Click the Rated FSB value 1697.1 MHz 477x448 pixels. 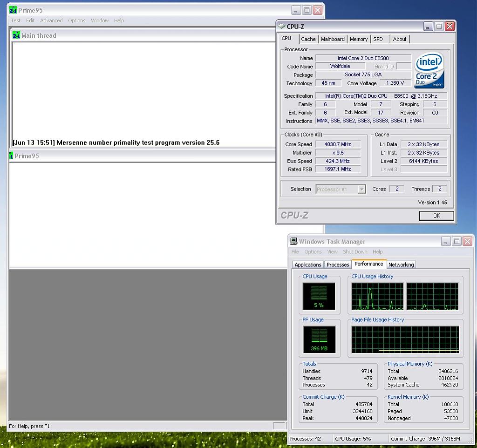click(x=338, y=169)
